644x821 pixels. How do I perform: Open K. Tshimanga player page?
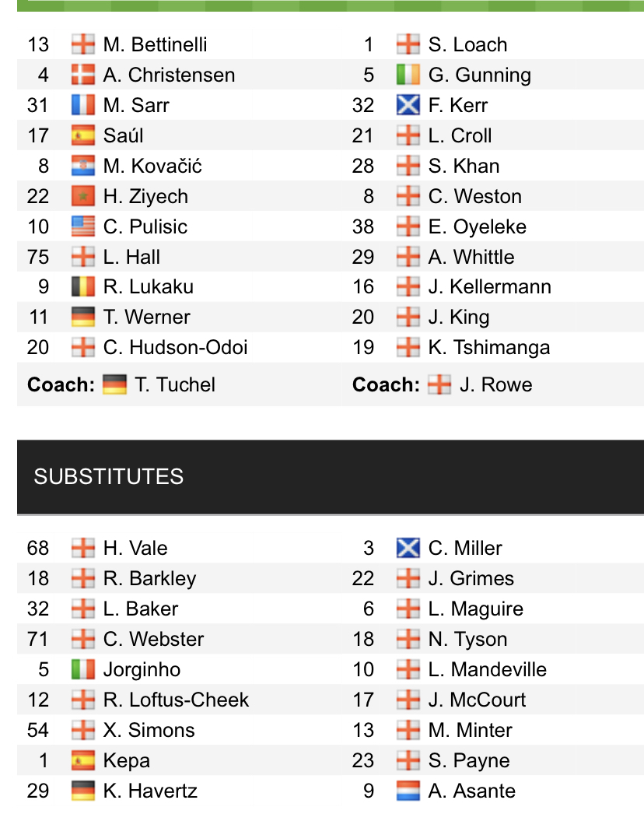[488, 347]
